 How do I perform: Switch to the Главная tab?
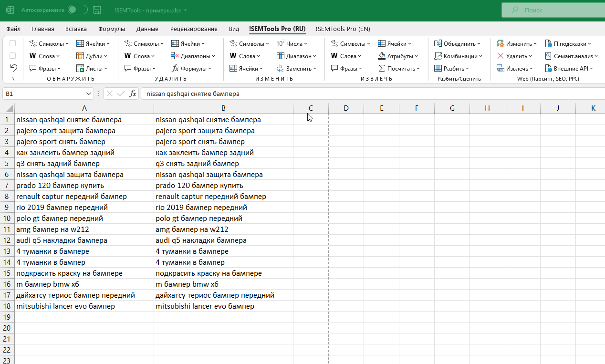43,29
